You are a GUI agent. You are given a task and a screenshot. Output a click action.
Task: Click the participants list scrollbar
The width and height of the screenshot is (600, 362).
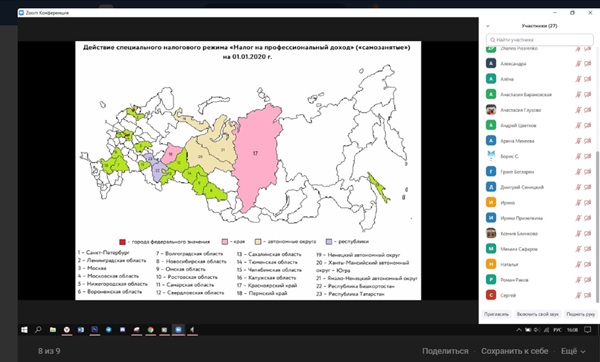pyautogui.click(x=597, y=226)
